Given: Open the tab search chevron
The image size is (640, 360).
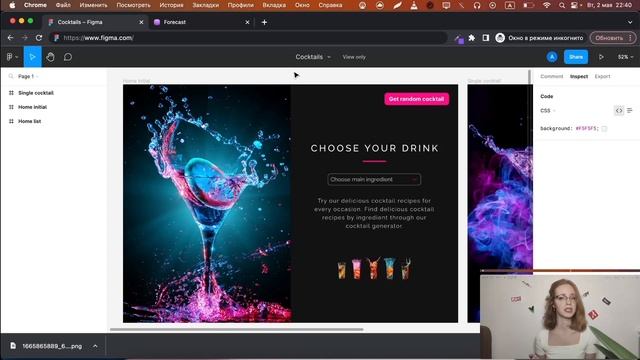Looking at the screenshot, I should click(630, 22).
